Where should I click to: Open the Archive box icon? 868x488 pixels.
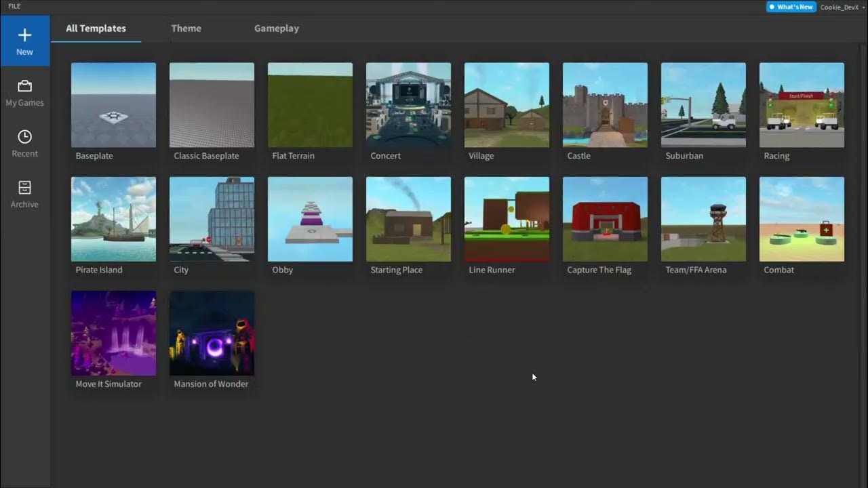(24, 187)
